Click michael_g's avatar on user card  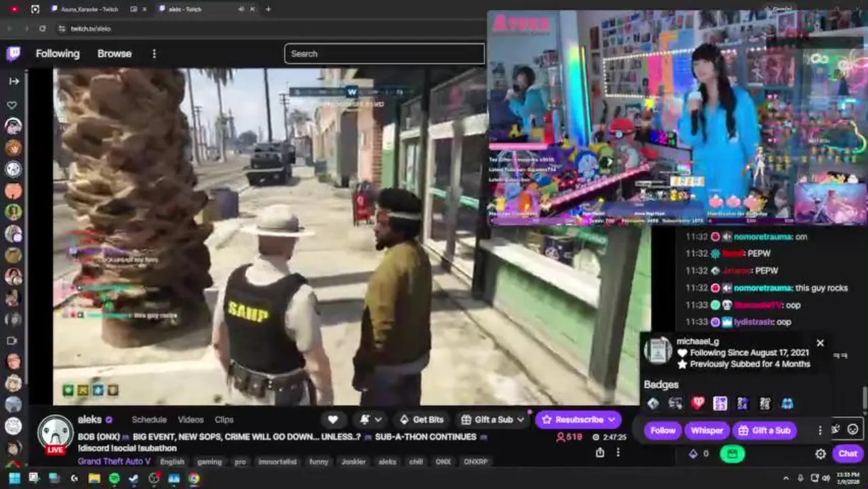point(657,351)
